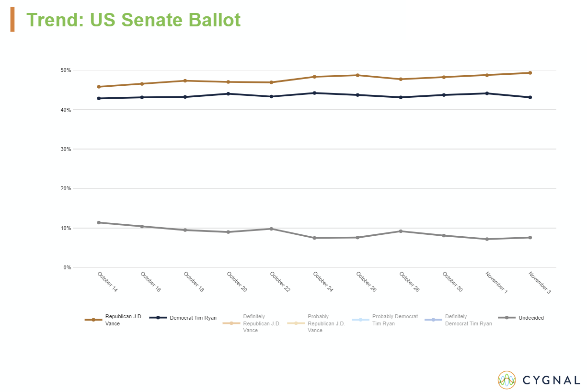
Task: Toggle the Democrat Tim Ryan legend series
Action: coord(193,318)
